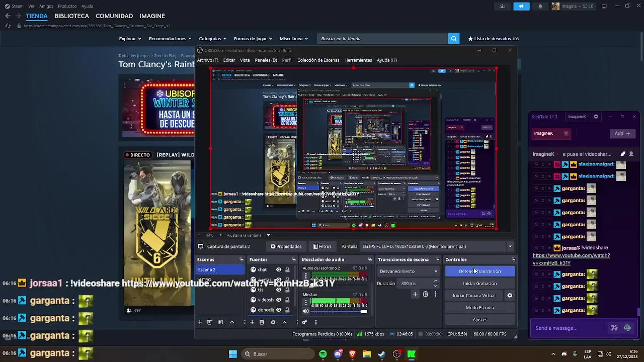Configure virtual camera with gear icon
Screen dimensions: 644x362
coord(510,296)
